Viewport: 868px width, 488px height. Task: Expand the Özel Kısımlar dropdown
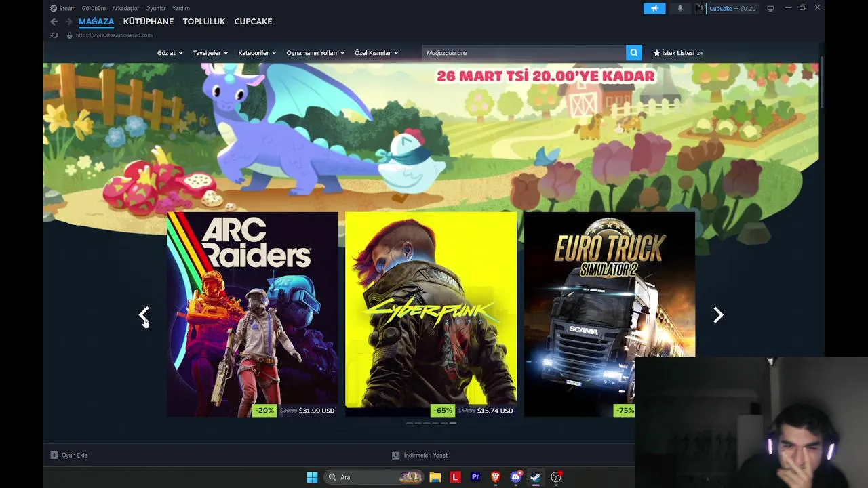tap(376, 53)
